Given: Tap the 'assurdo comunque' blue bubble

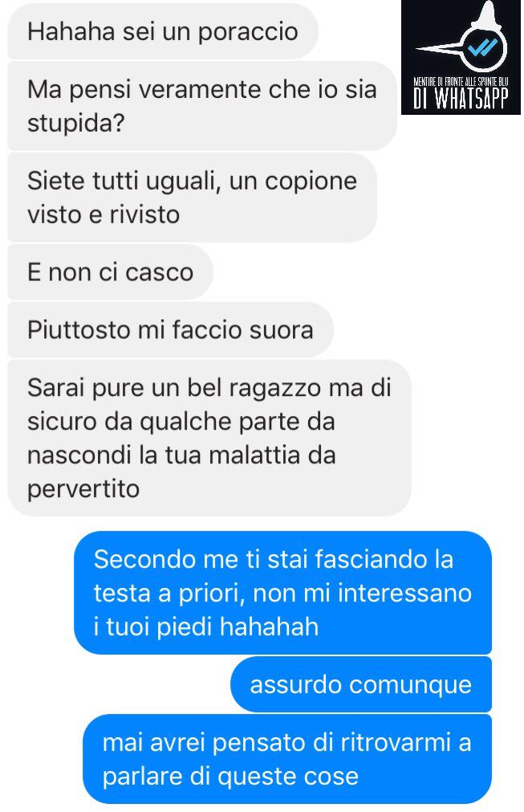Looking at the screenshot, I should (361, 684).
